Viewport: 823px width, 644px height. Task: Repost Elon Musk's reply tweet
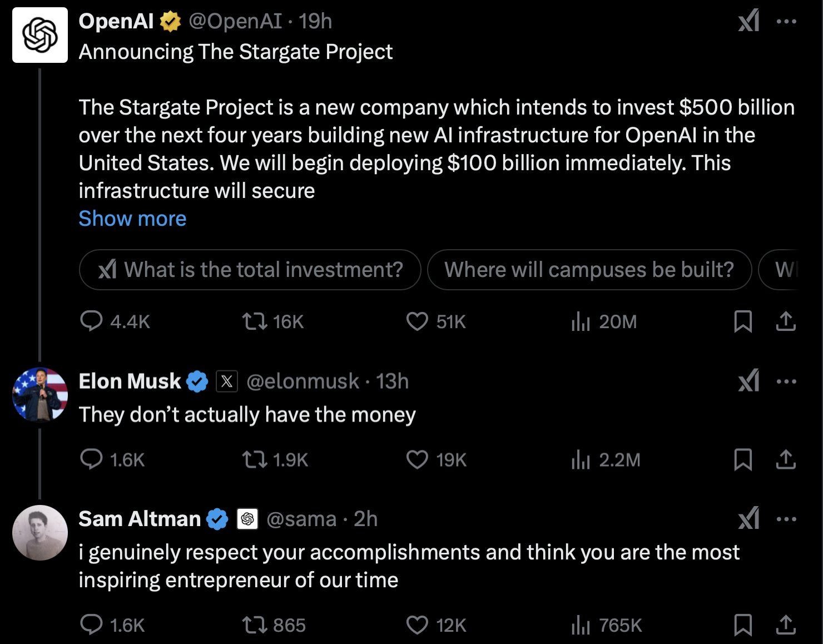coord(255,460)
